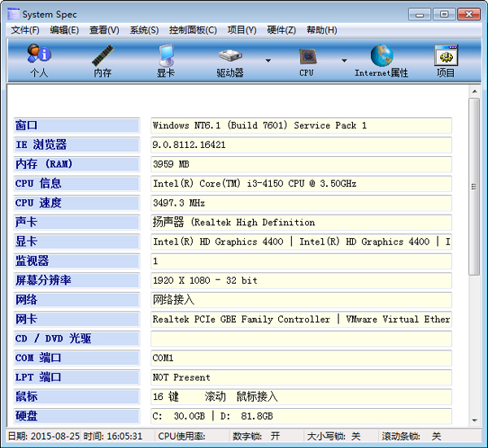Click the CPU 信息 label button

(76, 184)
